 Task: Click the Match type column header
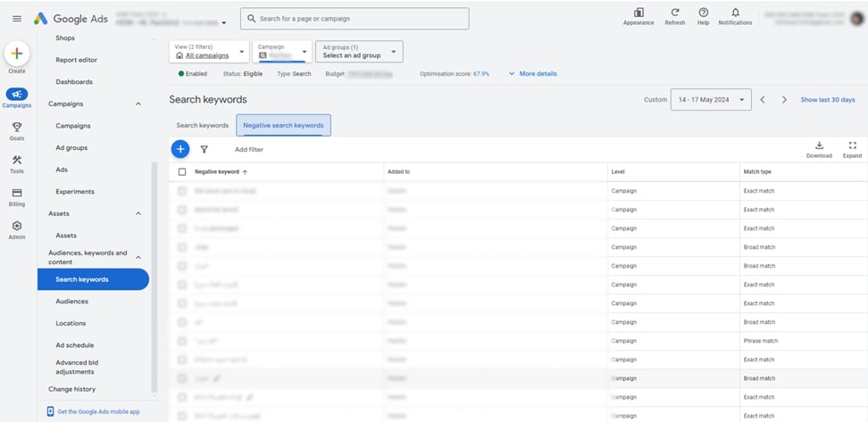pyautogui.click(x=757, y=172)
